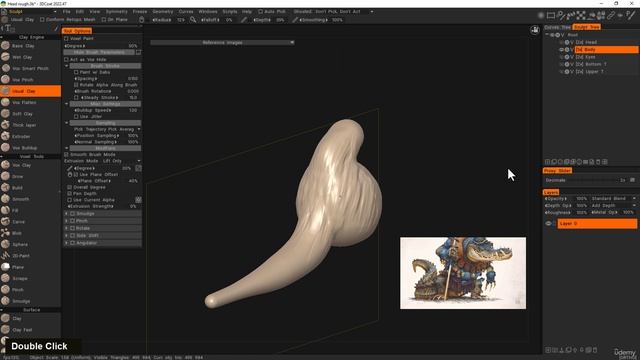Collapse the Brush Stroke section header
Screen dimensions: 640x360
pyautogui.click(x=105, y=66)
